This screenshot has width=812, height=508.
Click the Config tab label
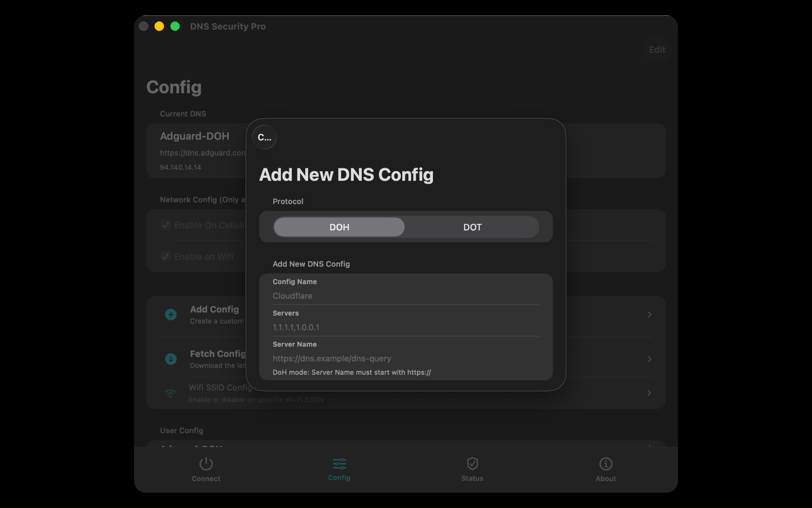pos(339,478)
